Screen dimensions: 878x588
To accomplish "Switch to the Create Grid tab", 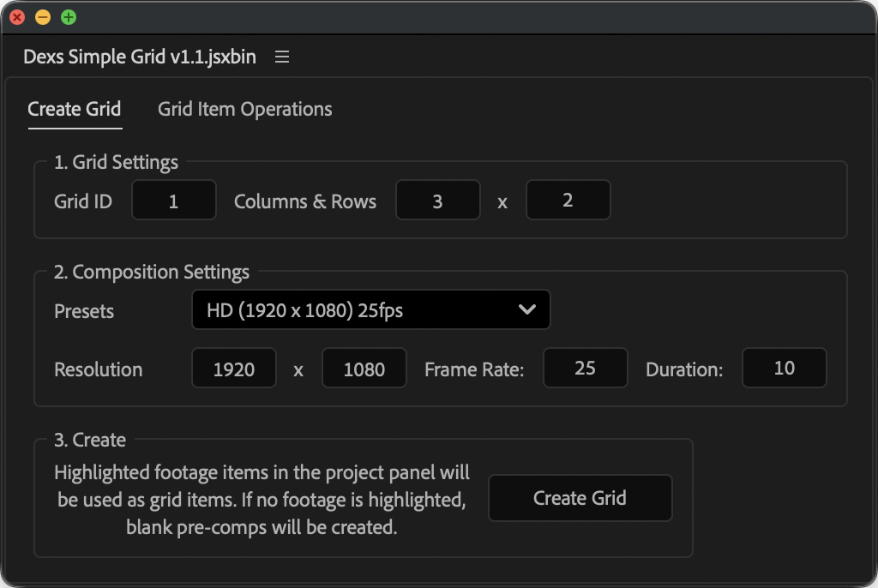I will point(75,110).
